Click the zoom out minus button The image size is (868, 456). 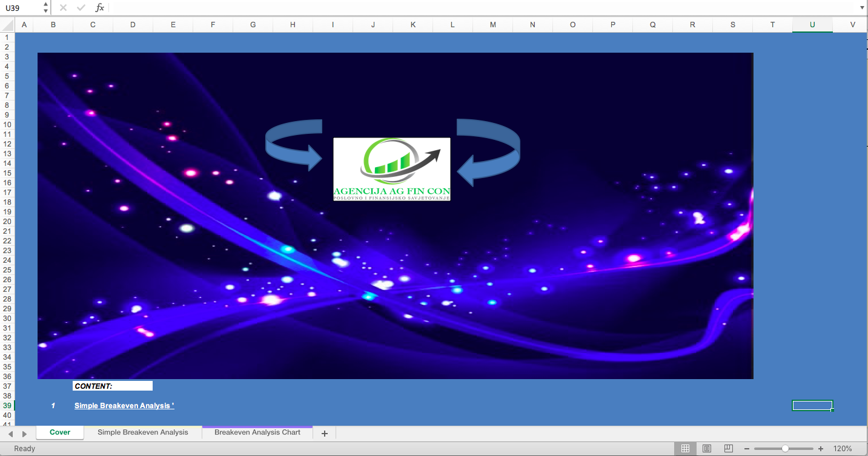pyautogui.click(x=747, y=449)
